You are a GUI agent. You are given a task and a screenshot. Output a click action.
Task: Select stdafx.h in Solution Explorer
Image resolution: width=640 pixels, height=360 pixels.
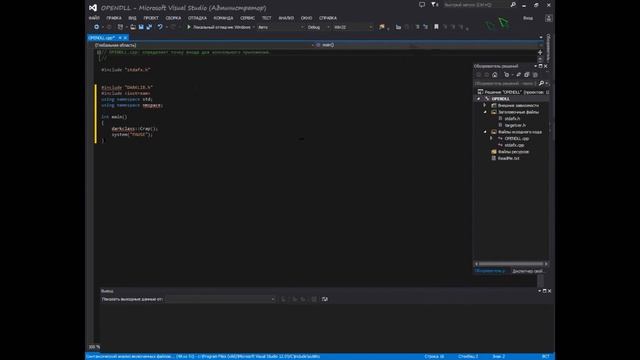point(512,119)
